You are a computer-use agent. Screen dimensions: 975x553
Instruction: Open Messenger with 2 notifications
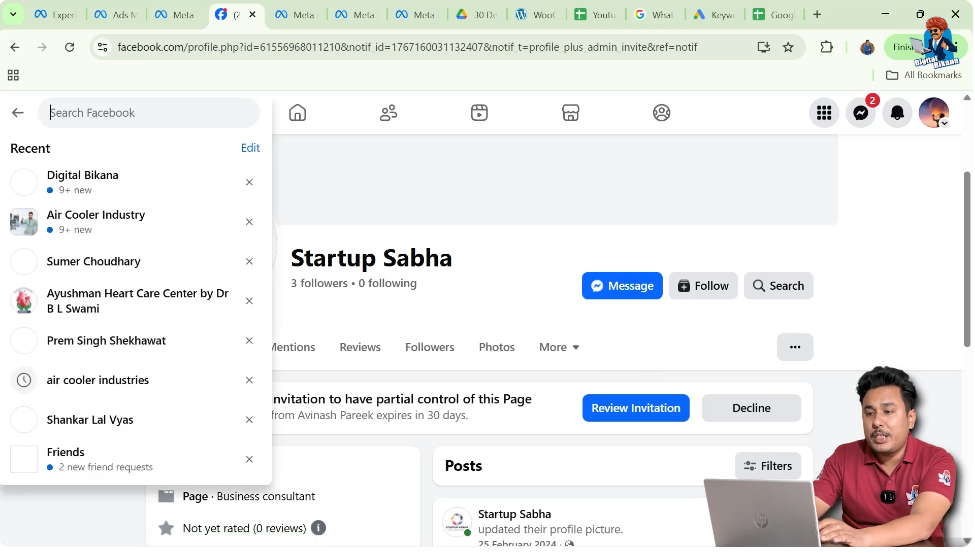[x=861, y=113]
